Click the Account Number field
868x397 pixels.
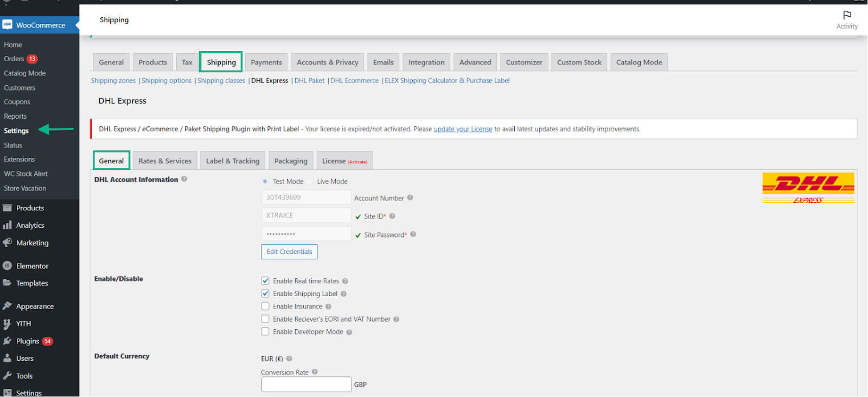point(307,197)
